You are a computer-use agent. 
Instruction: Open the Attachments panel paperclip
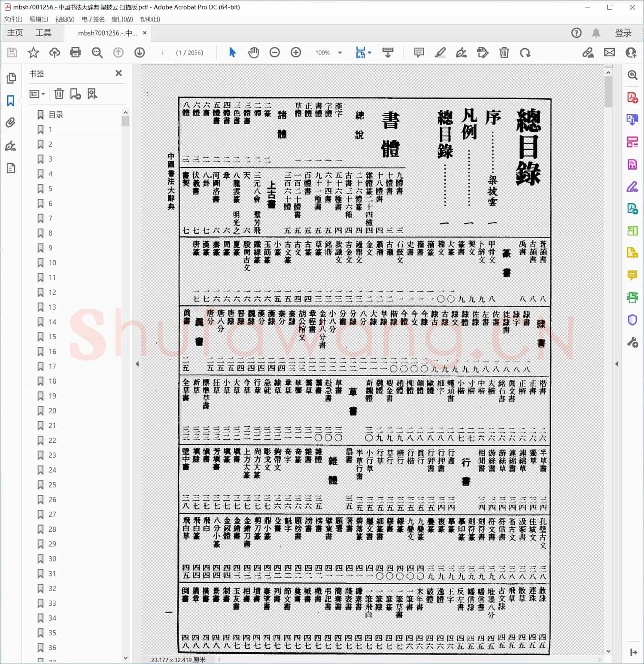11,123
